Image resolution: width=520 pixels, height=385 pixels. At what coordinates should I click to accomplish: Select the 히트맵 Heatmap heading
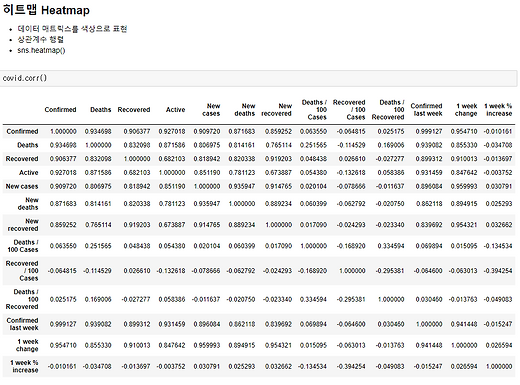[46, 10]
